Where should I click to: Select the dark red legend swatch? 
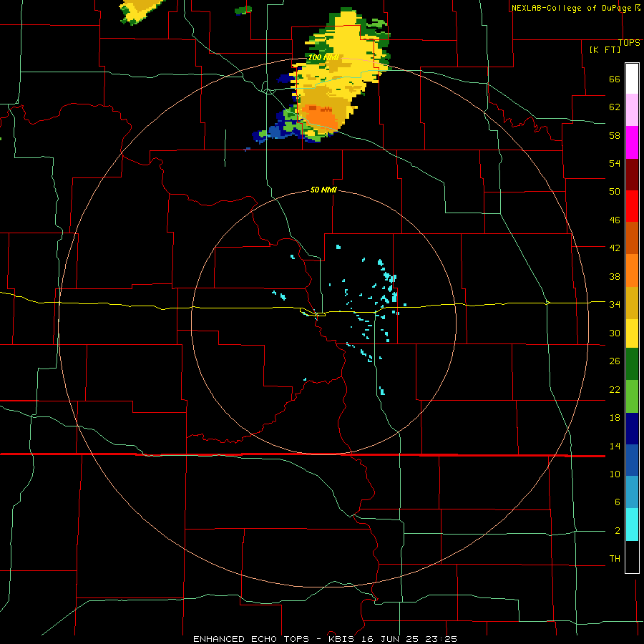point(632,175)
